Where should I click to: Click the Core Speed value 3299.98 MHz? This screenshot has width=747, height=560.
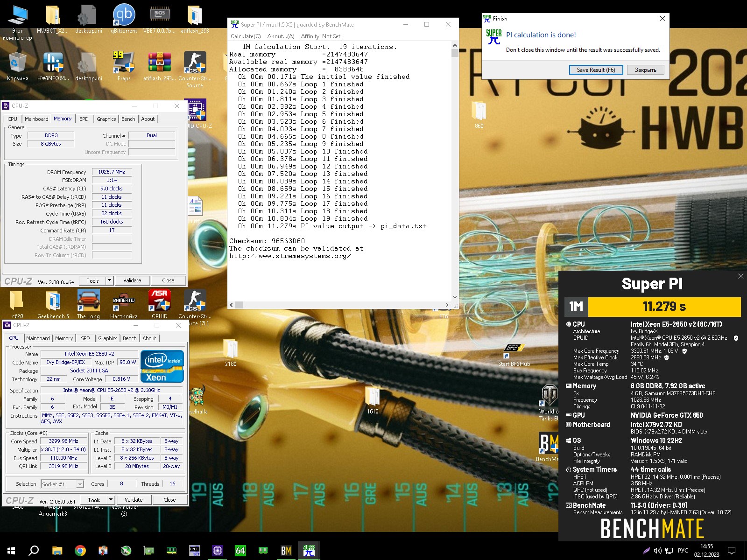63,441
